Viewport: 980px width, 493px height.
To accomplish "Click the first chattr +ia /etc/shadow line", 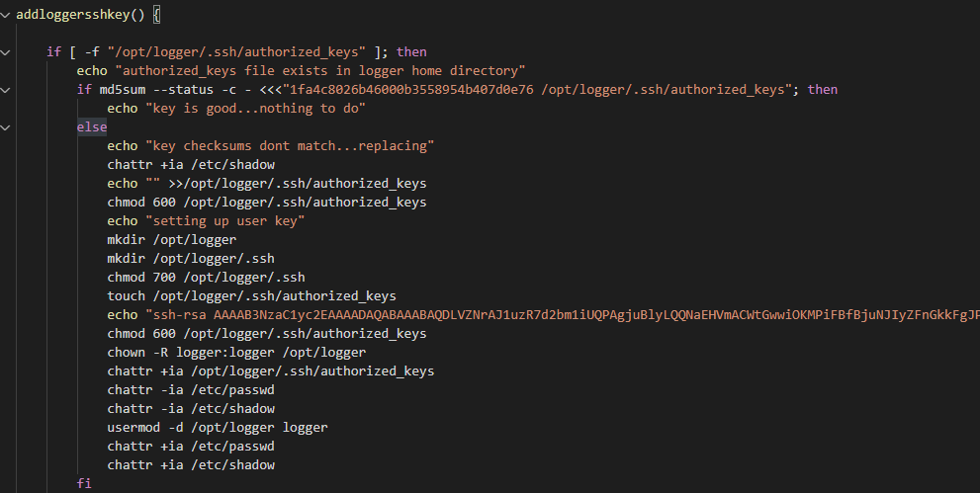I will 191,165.
